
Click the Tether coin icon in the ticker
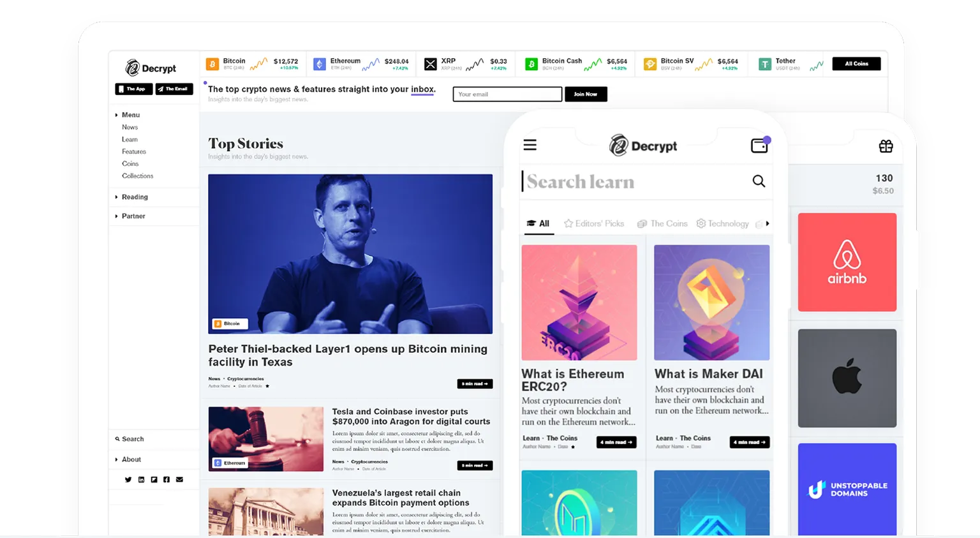coord(764,64)
